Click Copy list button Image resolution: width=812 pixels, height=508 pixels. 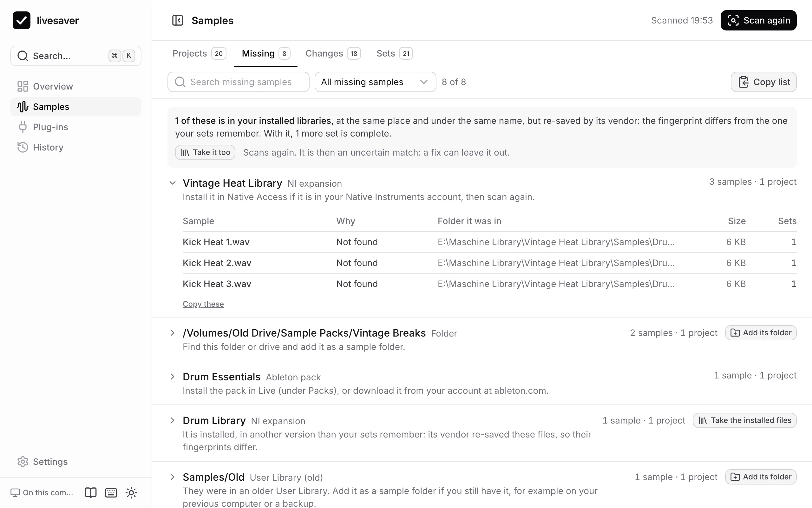(x=763, y=82)
